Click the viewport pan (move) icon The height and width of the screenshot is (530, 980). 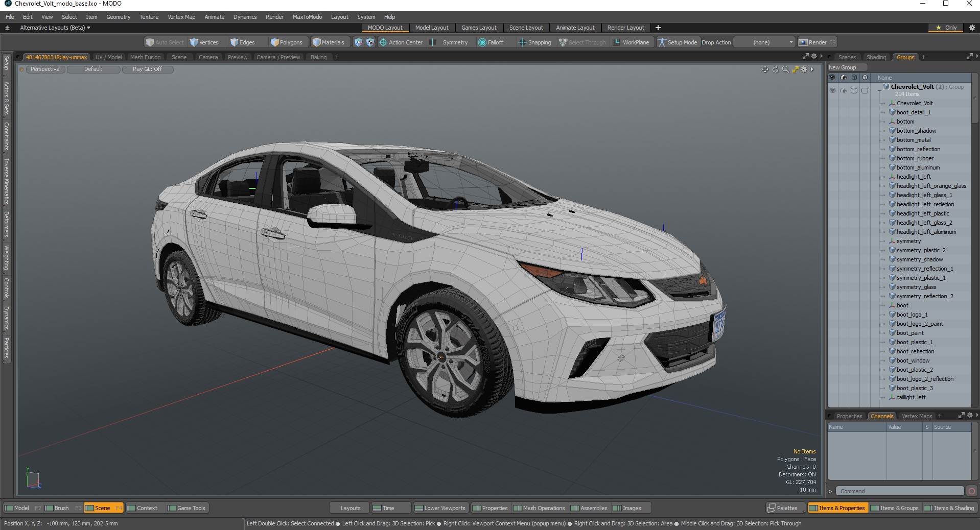[x=765, y=69]
